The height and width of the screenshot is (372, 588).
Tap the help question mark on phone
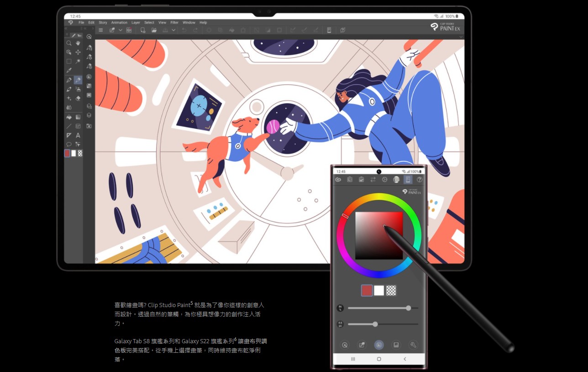pyautogui.click(x=420, y=180)
